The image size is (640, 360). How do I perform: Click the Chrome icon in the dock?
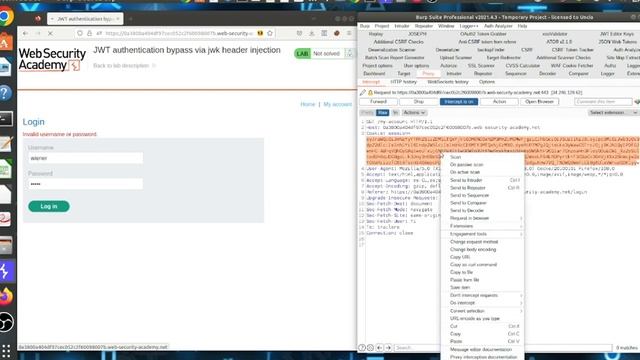6,17
